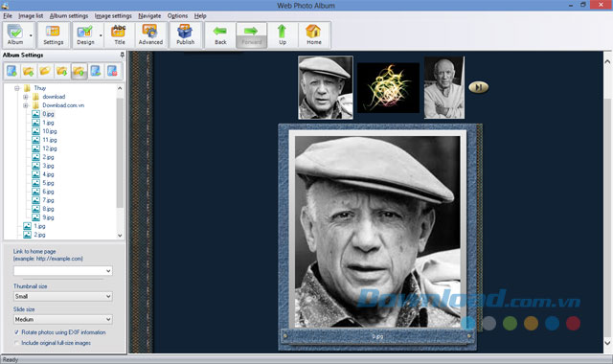Click the light swirl thumbnail
The height and width of the screenshot is (364, 613).
pyautogui.click(x=388, y=88)
